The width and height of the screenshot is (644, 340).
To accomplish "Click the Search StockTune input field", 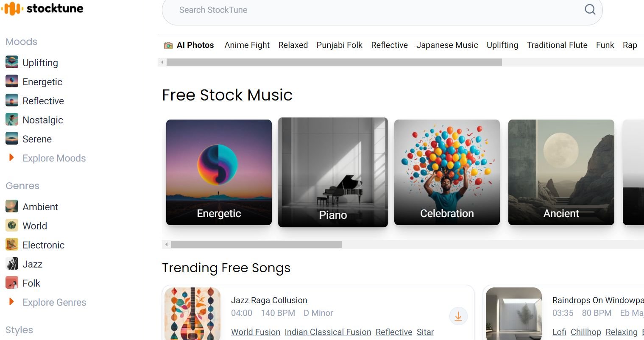I will tap(373, 10).
